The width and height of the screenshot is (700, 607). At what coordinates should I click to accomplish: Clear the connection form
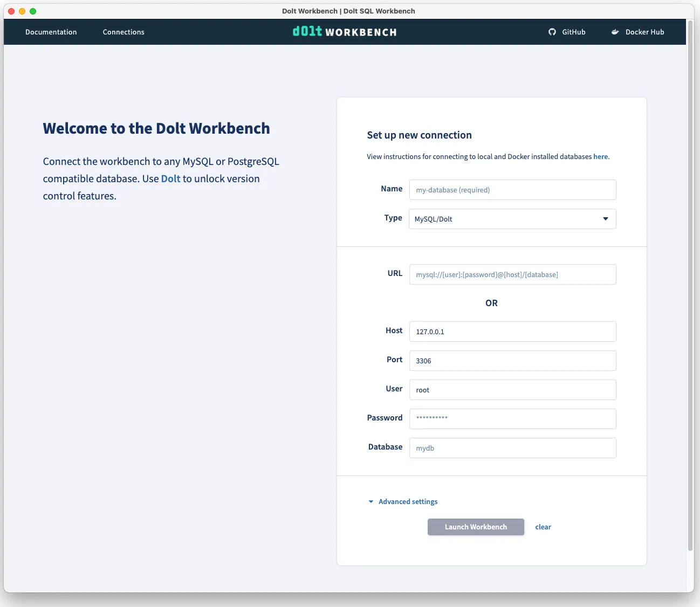tap(543, 527)
